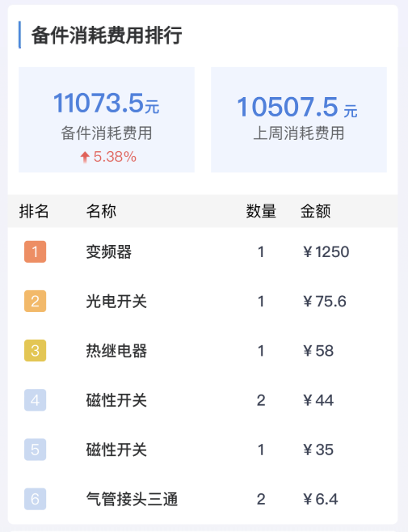Sort by the 金额 column header

click(315, 211)
